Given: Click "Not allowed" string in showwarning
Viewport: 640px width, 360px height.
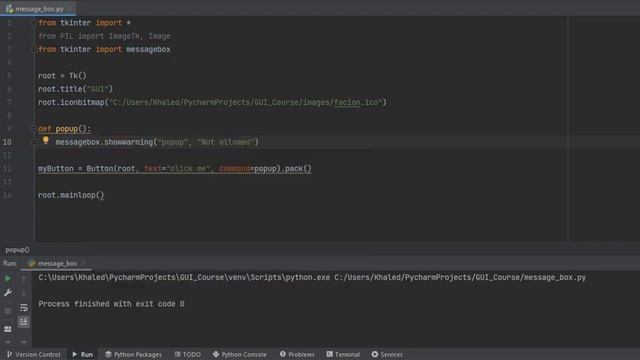Looking at the screenshot, I should pyautogui.click(x=226, y=142).
